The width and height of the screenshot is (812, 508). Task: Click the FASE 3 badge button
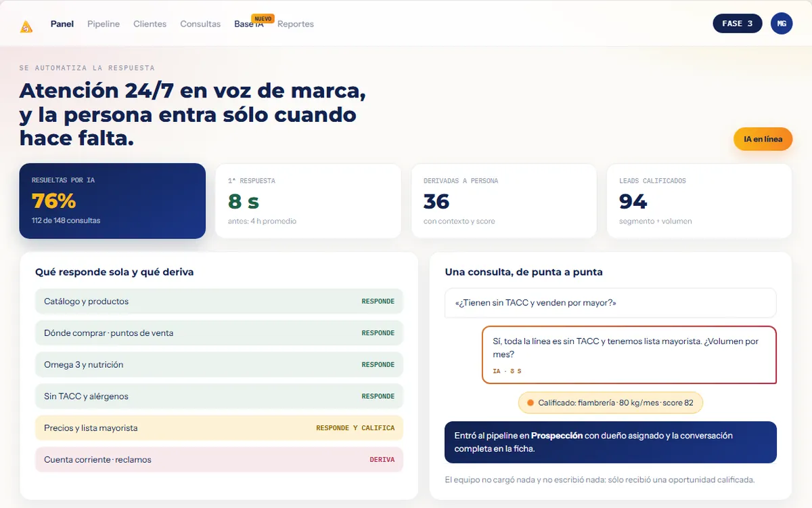pos(738,24)
